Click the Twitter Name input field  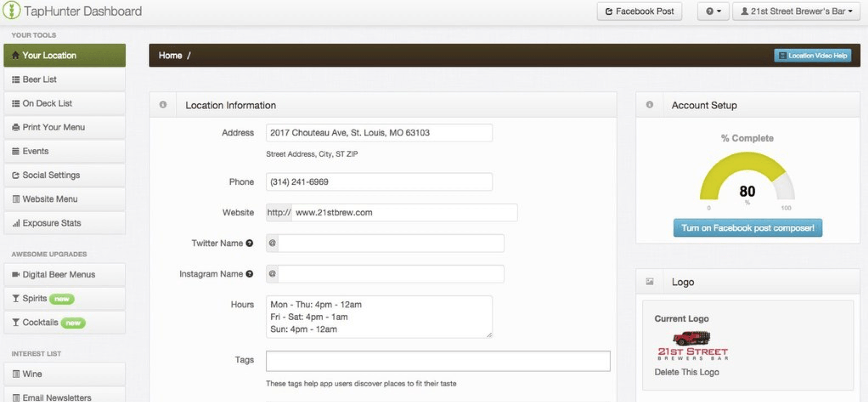(x=391, y=243)
